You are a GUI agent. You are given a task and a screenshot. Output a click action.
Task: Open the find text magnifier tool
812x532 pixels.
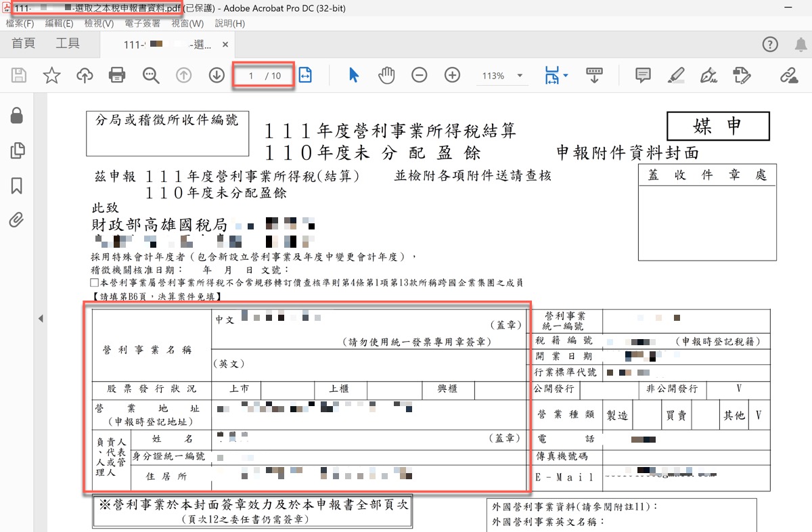coord(150,76)
